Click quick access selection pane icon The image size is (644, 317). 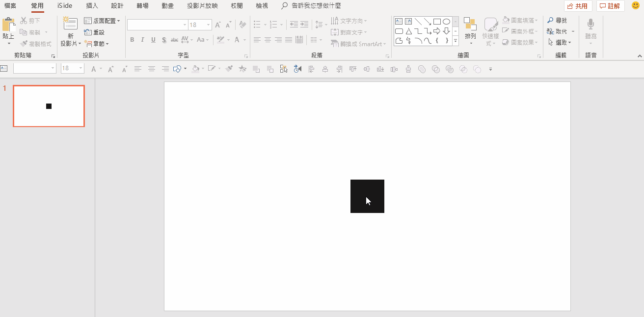[x=284, y=69]
